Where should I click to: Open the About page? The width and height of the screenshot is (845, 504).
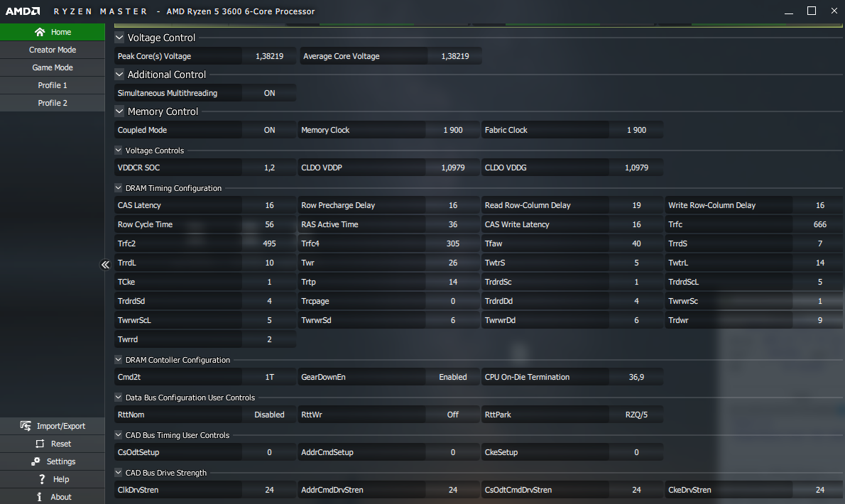tap(53, 497)
